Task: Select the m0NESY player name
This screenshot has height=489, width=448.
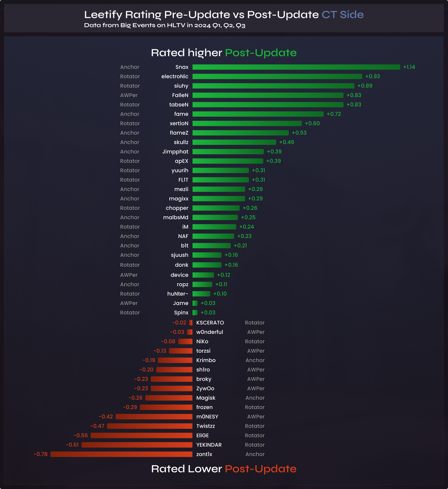Action: click(x=207, y=417)
